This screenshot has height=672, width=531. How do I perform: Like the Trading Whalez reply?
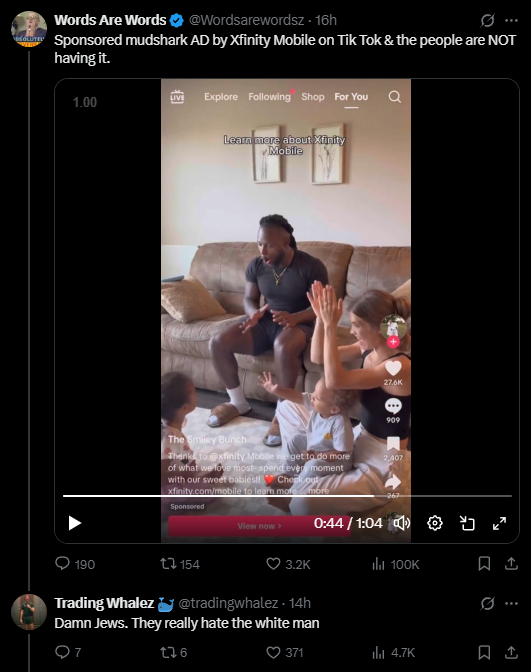[285, 652]
